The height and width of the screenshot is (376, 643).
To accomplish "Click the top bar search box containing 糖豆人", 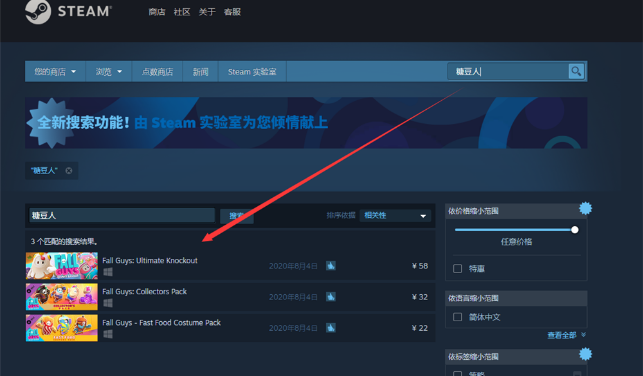I will [x=508, y=71].
